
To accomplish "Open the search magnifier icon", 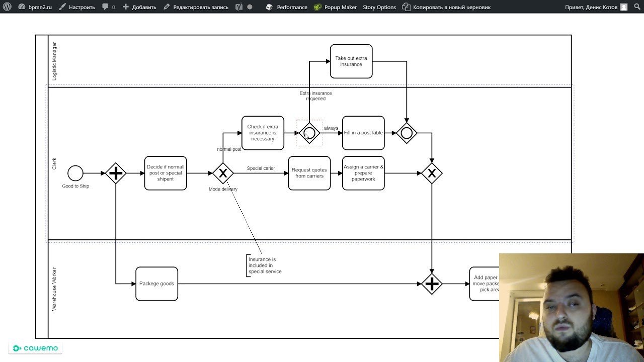I will 636,7.
